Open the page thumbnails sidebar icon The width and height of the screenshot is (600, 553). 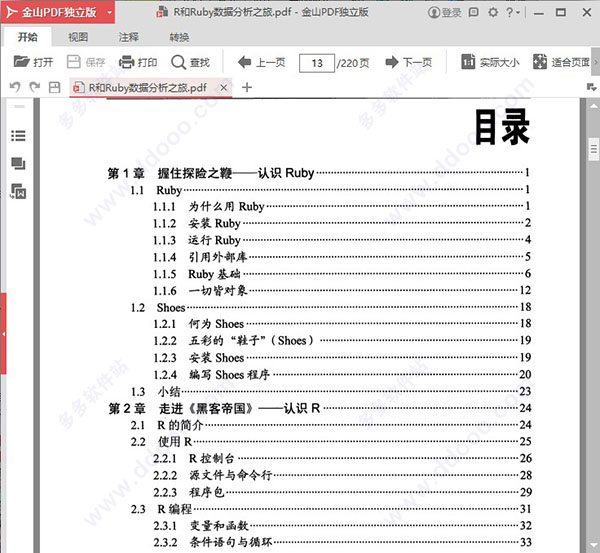(x=18, y=163)
